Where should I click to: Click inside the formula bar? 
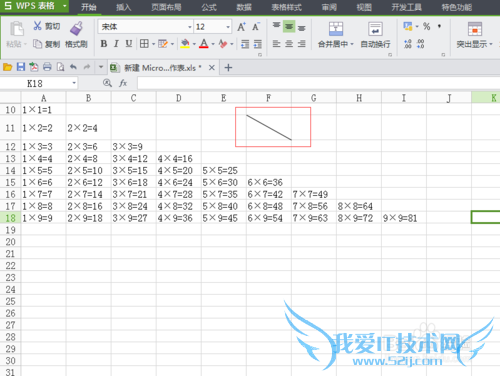click(318, 83)
